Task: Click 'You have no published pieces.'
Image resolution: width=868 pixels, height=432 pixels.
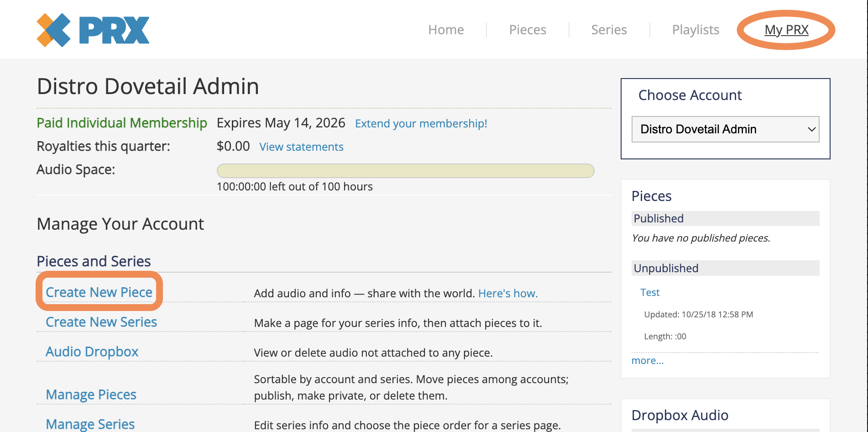Action: point(701,238)
